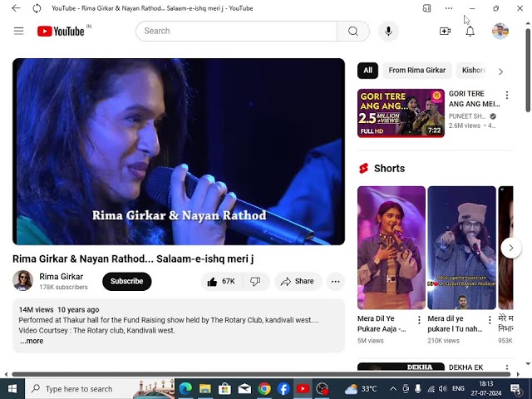
Task: Open the Gori Tere Ang Ang thumbnail
Action: click(401, 113)
